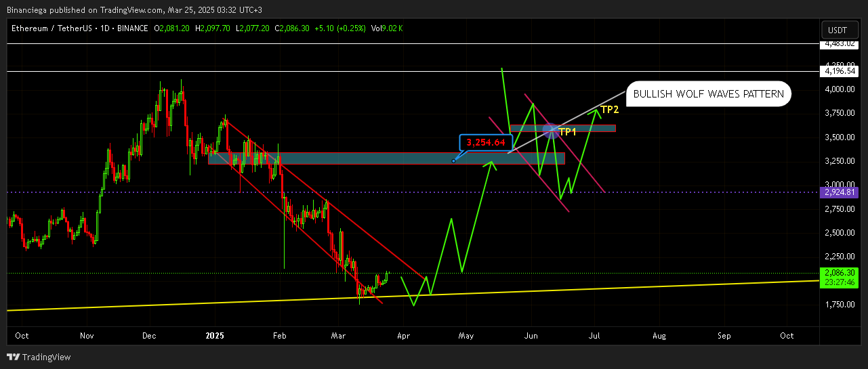Select the BULLISH WOLF WAVES PATTERN callout
The height and width of the screenshot is (369, 868).
[708, 95]
